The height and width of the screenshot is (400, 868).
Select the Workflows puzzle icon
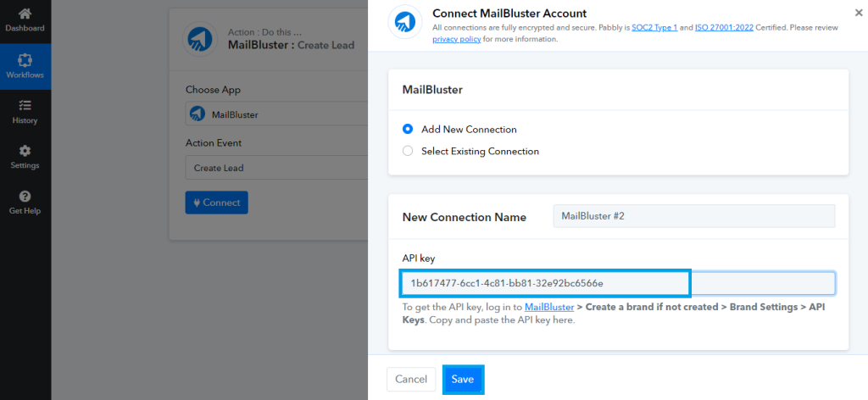pos(25,60)
